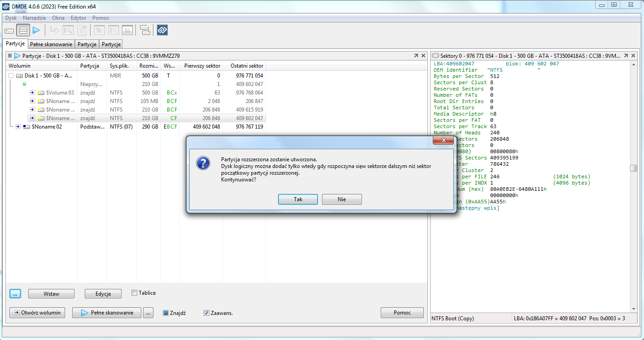Click the arrow box in the 105 MB row
The image size is (644, 340).
(32, 101)
